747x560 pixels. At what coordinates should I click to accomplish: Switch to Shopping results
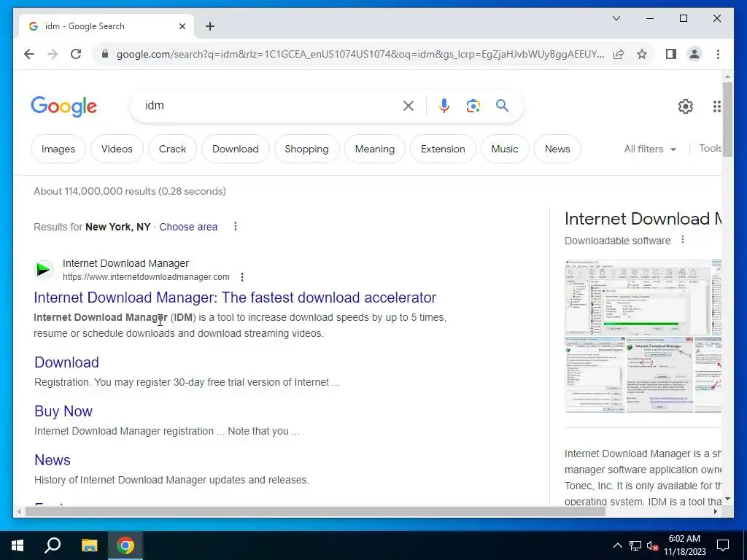point(307,149)
